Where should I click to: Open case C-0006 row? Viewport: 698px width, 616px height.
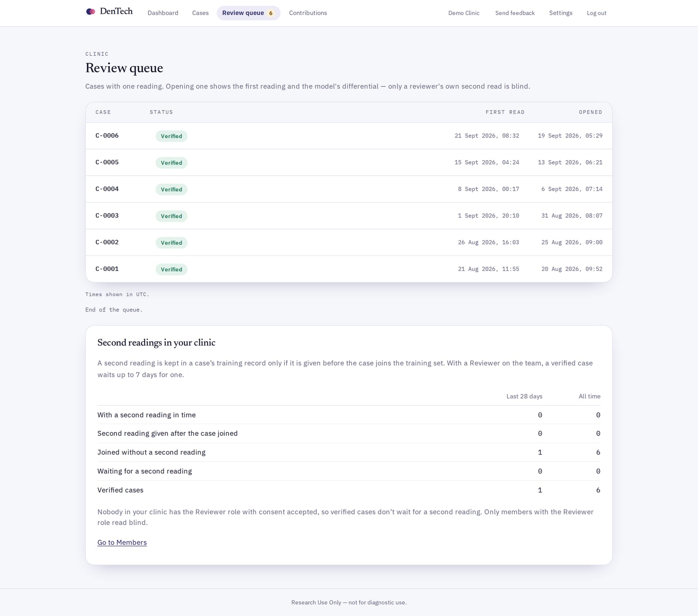pyautogui.click(x=349, y=136)
